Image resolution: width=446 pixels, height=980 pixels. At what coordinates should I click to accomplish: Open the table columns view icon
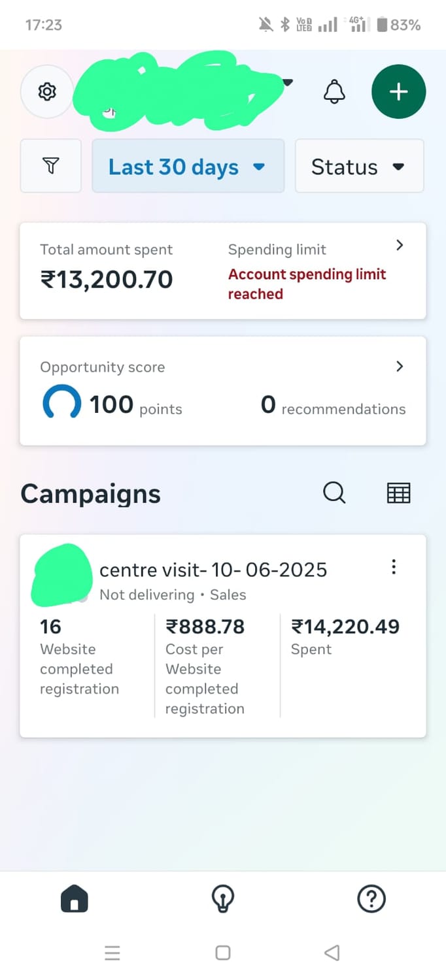[x=398, y=493]
